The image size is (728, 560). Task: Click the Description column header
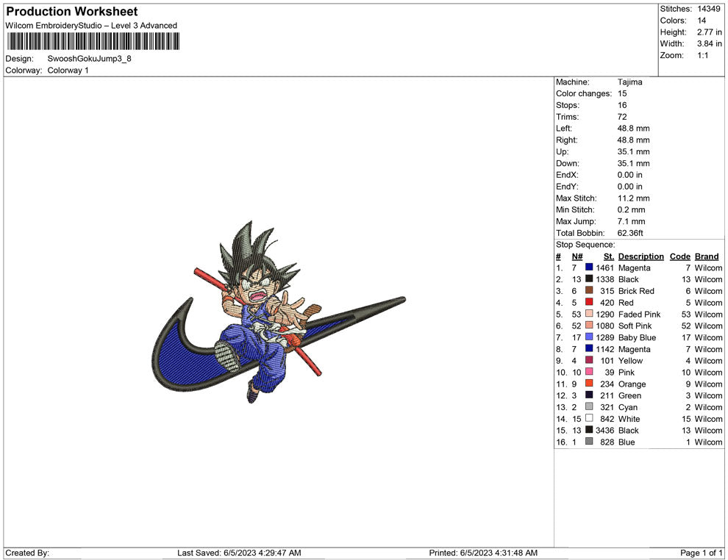tap(640, 256)
